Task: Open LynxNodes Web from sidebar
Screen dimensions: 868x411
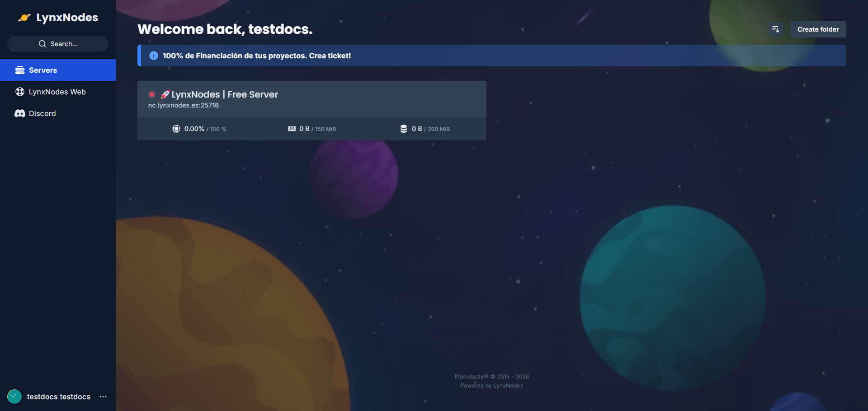Action: 58,92
